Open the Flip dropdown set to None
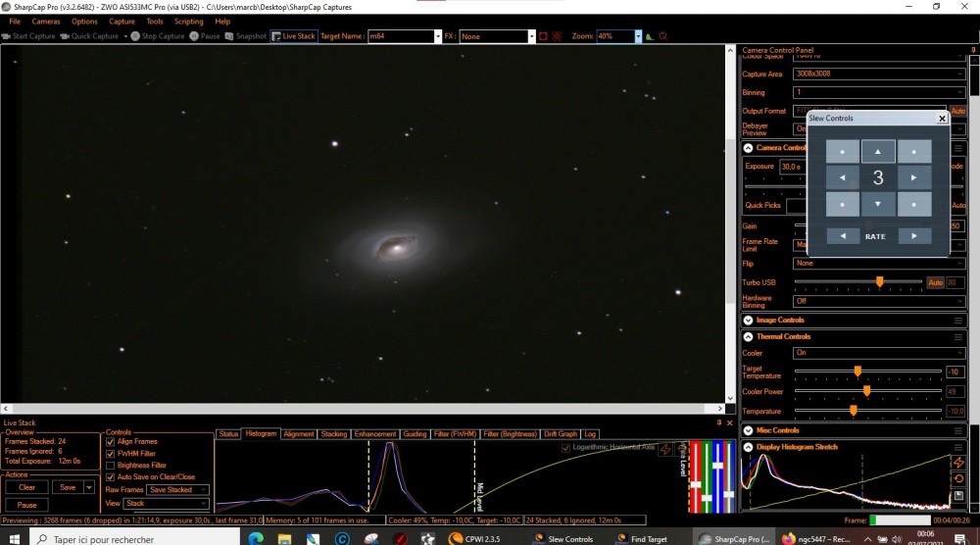 click(x=879, y=263)
